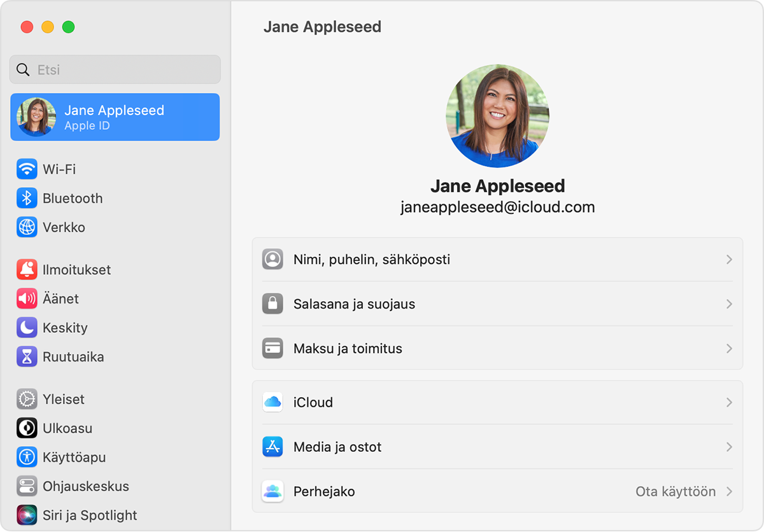Click the iCloud cloud icon
This screenshot has height=532, width=764.
tap(272, 402)
